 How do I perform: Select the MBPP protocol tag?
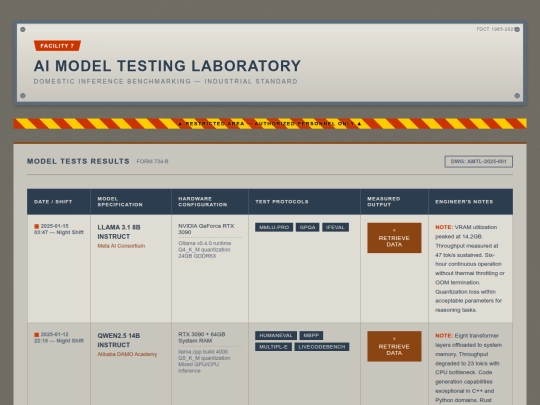[x=311, y=335]
